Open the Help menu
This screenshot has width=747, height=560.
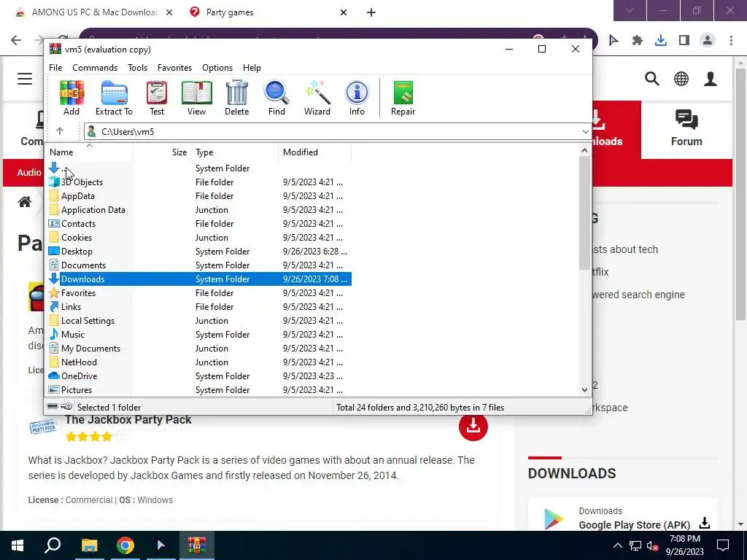tap(252, 68)
